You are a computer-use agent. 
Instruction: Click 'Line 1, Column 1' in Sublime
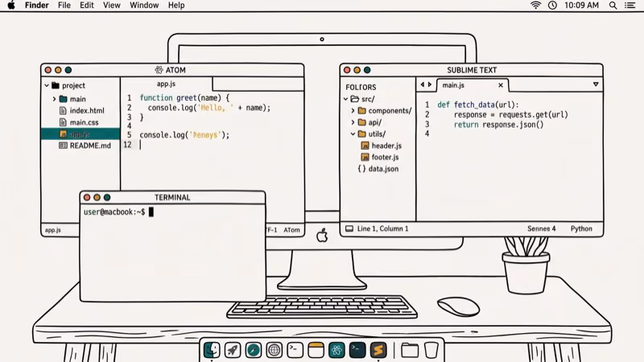pos(383,228)
